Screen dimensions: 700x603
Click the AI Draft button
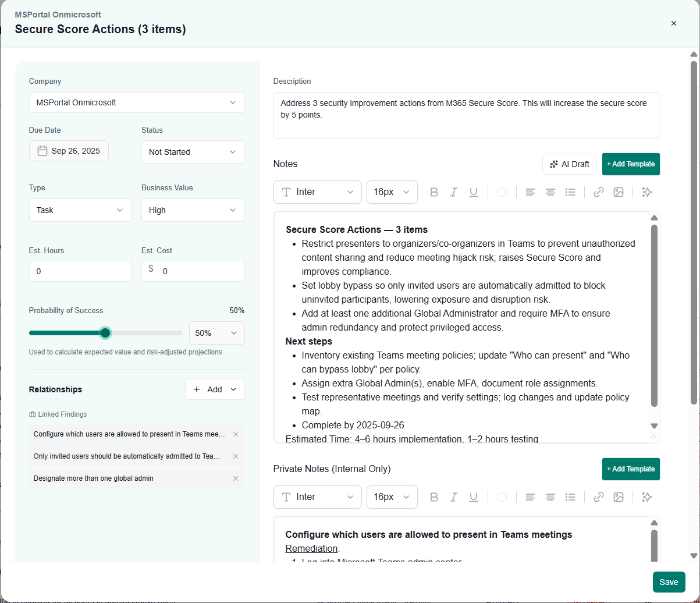tap(570, 164)
